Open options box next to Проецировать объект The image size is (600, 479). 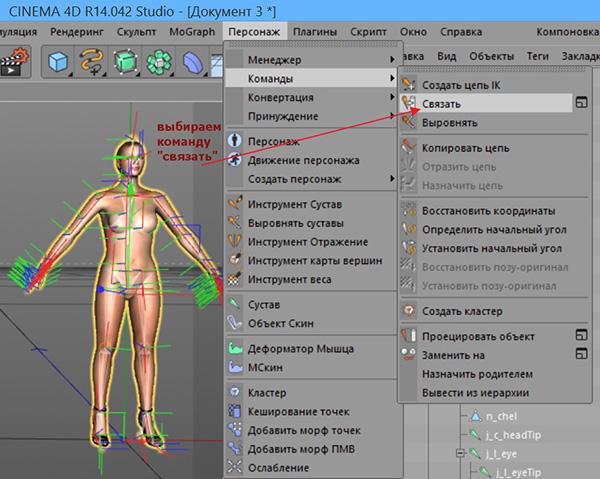(x=580, y=335)
